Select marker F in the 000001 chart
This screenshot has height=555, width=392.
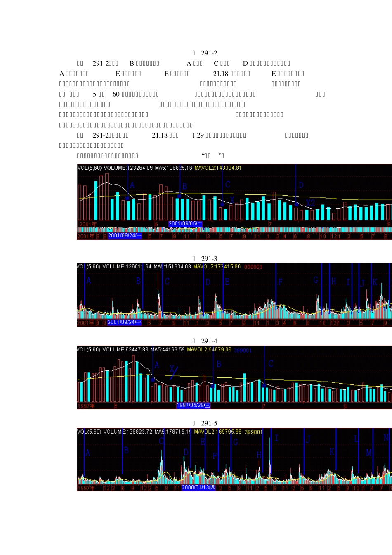pos(281,282)
